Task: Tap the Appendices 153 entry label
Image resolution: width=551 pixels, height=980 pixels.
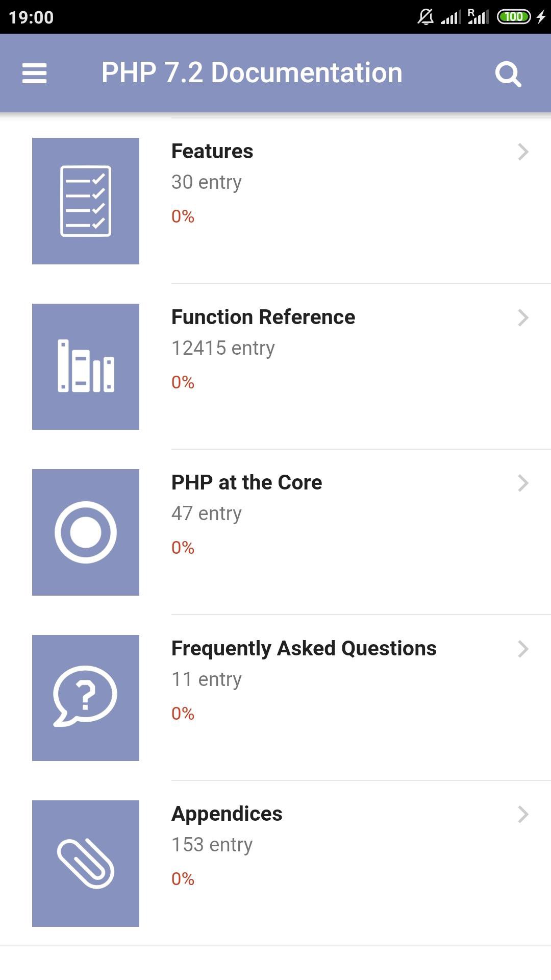Action: tap(212, 845)
